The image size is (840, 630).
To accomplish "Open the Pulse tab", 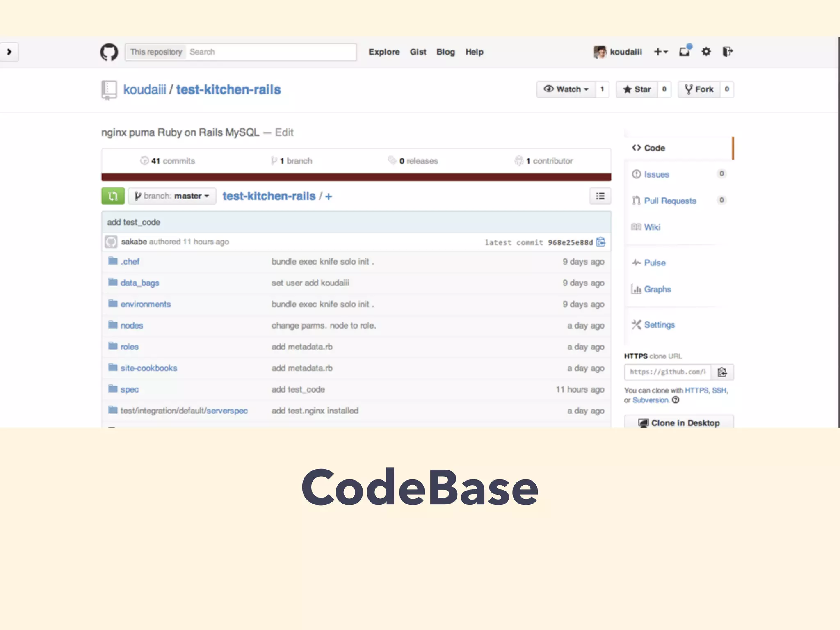I will tap(655, 262).
